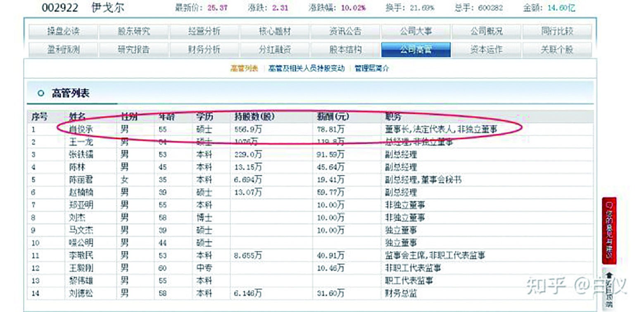644x312 pixels.
Task: Click the sort arrow beside the 姓名 header
Action: (x=89, y=117)
